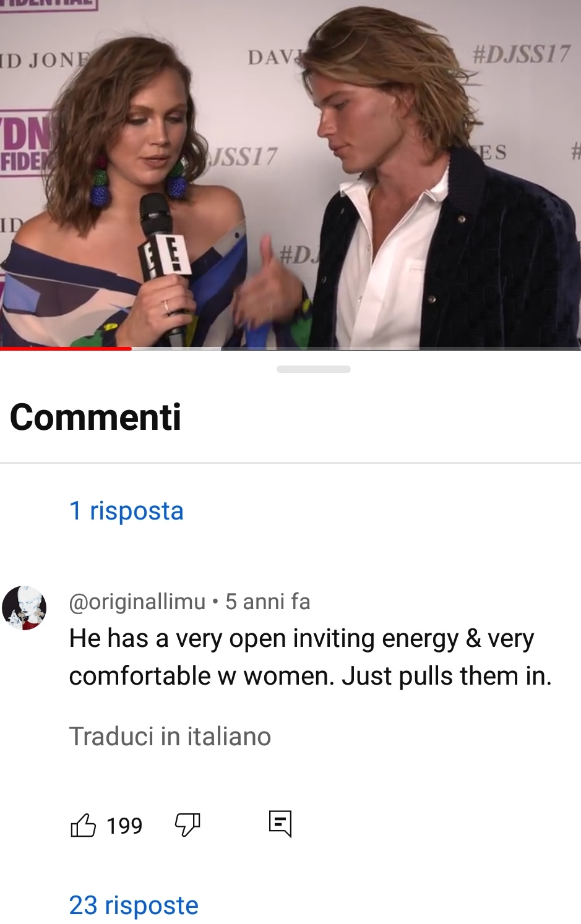Tap the gray drag handle above Commenti

click(314, 369)
